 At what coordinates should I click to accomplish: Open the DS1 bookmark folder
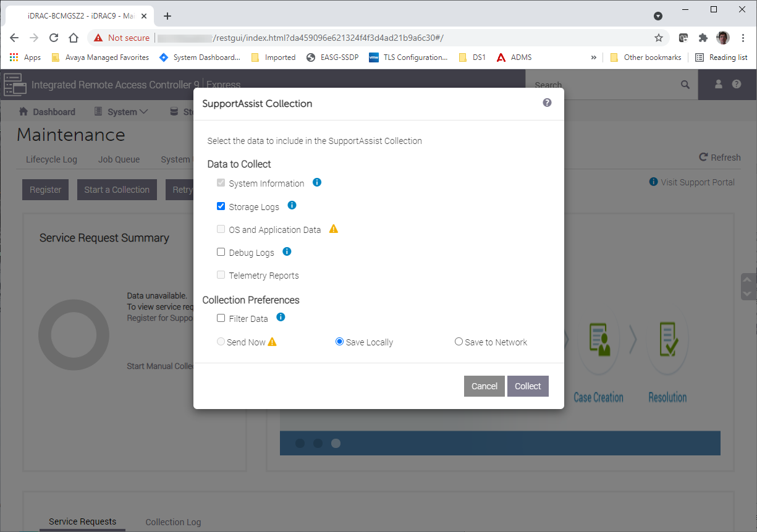(472, 57)
